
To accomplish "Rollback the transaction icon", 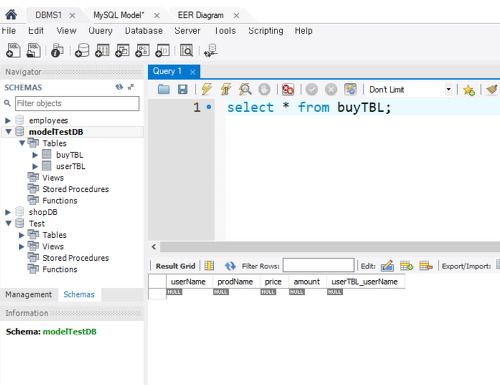I will click(331, 89).
